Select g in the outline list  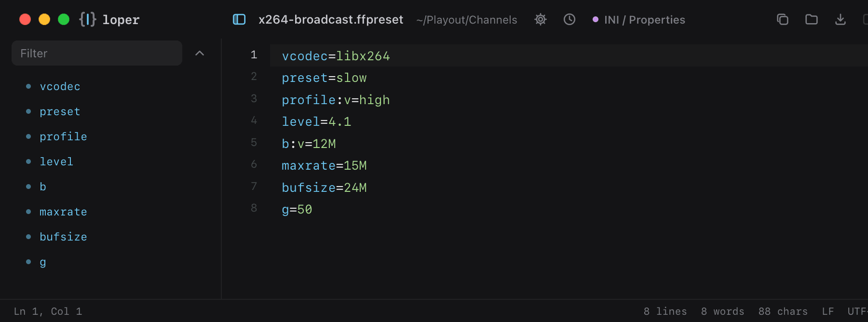43,262
